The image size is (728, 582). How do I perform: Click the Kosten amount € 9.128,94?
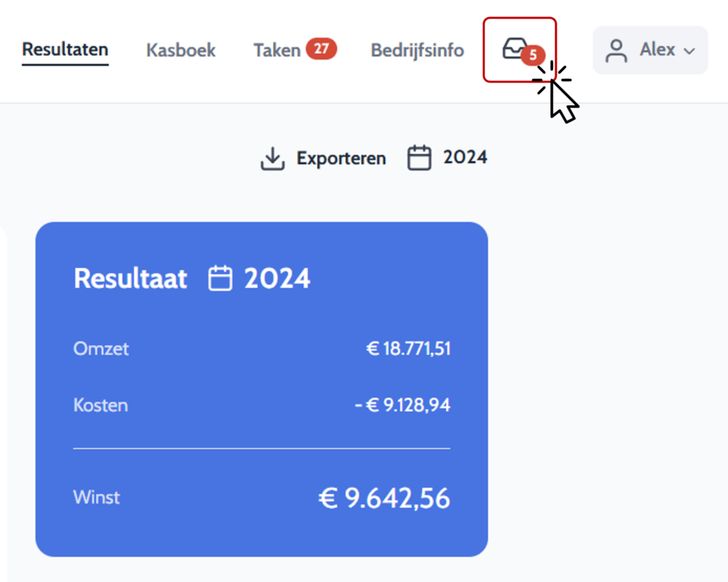[402, 405]
